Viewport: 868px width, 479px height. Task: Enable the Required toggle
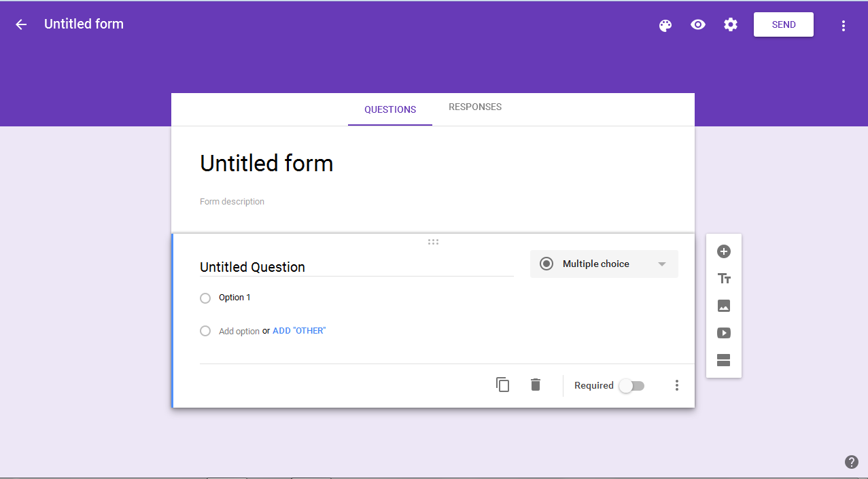click(x=631, y=385)
